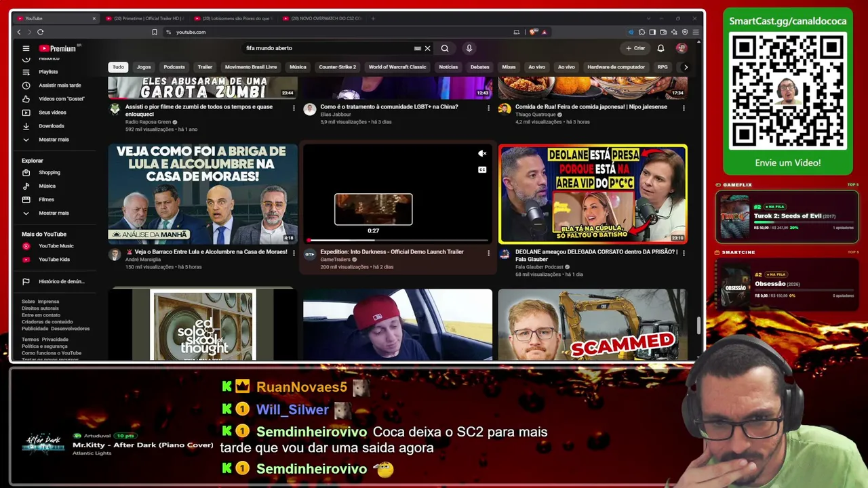
Task: Switch to the Lobisomens browser tab
Action: tap(232, 18)
